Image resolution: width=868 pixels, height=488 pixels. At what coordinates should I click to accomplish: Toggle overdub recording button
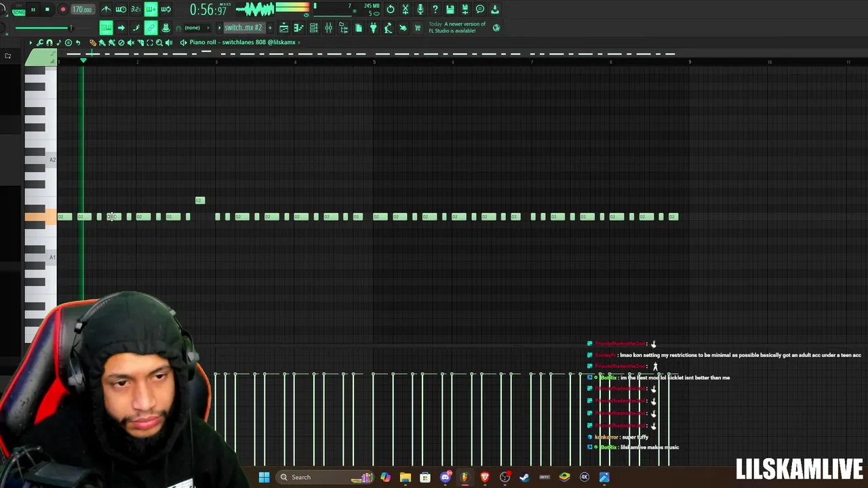click(x=151, y=9)
